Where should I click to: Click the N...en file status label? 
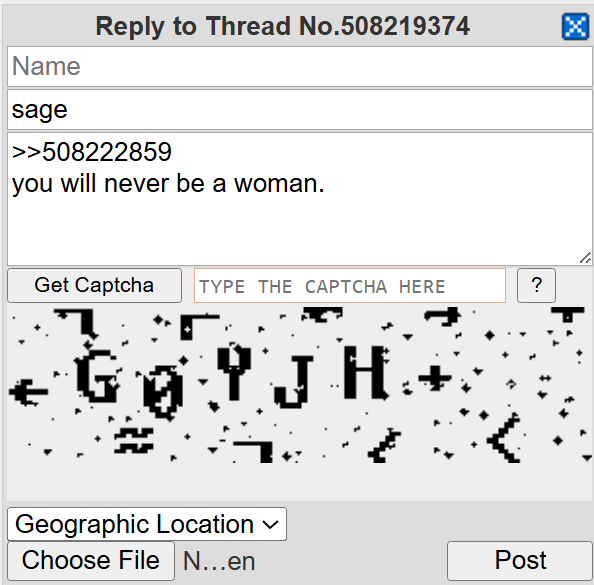coord(219,561)
